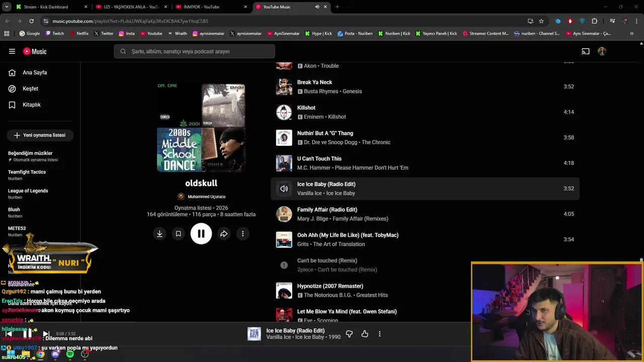The image size is (644, 362).
Task: Play Break Ya Neck track
Action: (x=314, y=82)
